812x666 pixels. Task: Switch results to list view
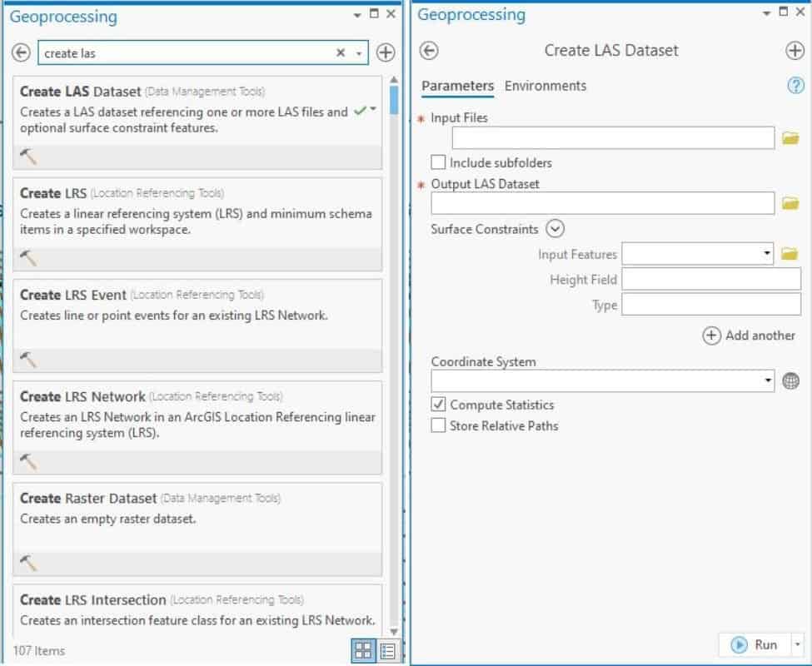point(387,650)
